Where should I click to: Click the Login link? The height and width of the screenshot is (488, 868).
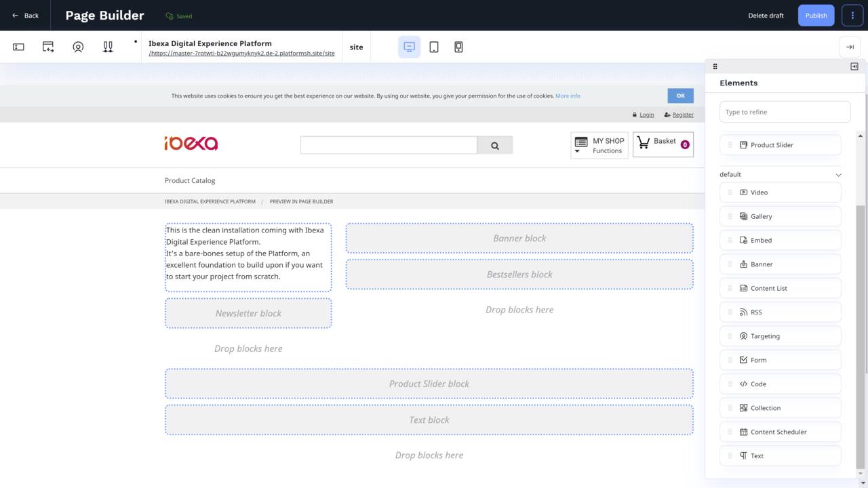(x=646, y=115)
